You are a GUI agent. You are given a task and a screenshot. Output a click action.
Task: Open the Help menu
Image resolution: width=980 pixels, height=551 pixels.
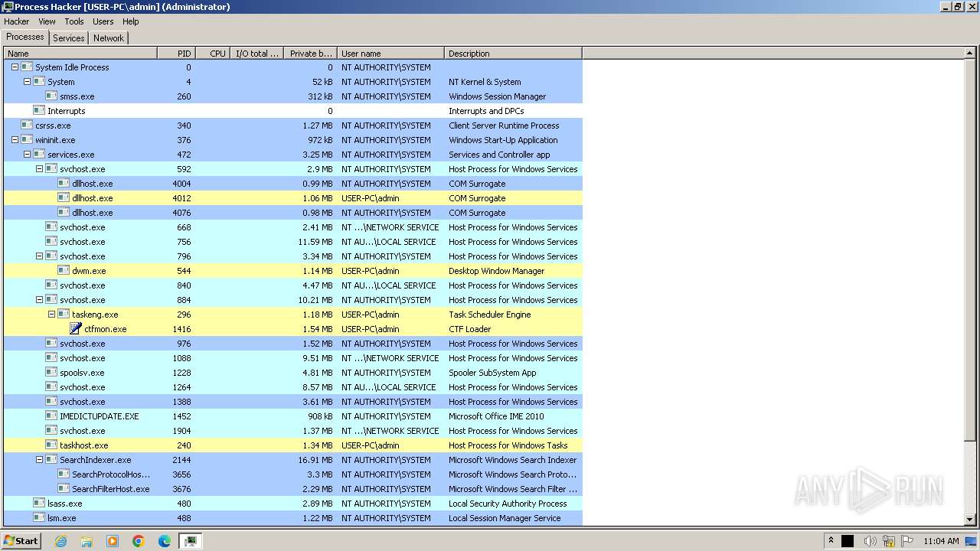tap(131, 21)
